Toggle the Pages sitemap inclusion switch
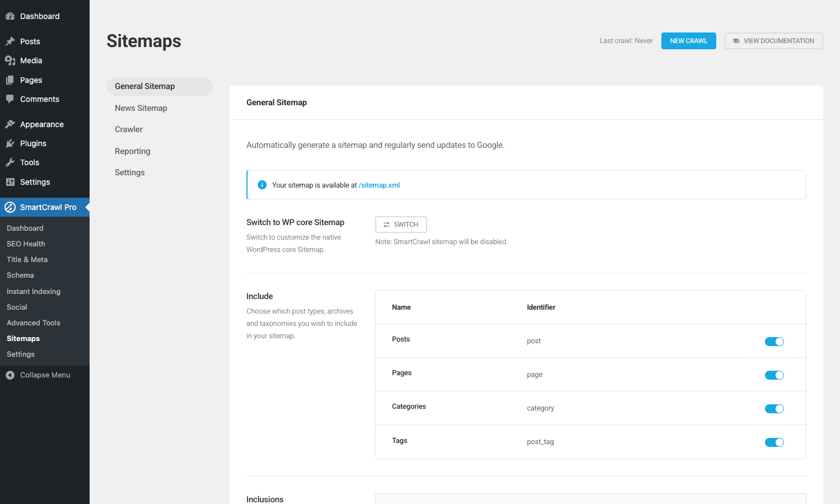The image size is (840, 504). pyautogui.click(x=774, y=375)
